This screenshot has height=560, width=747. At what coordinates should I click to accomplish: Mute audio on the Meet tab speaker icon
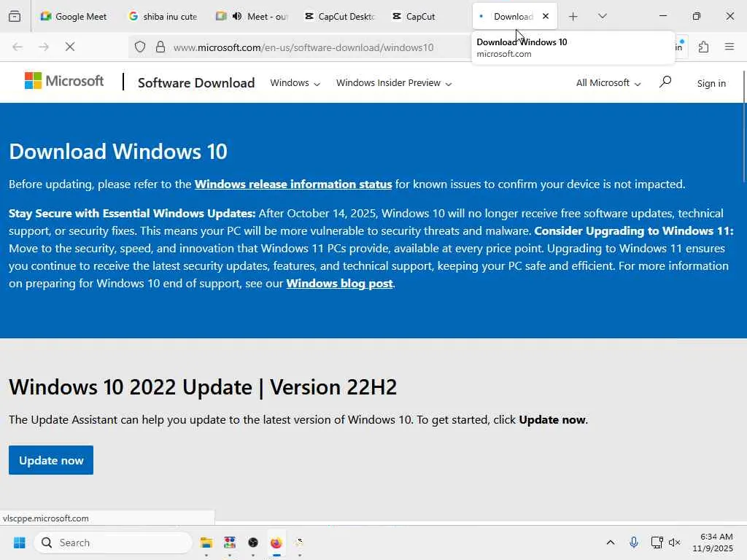click(237, 16)
